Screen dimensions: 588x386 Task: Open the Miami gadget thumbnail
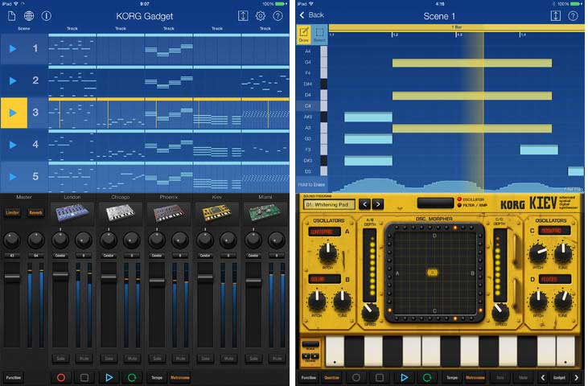[x=265, y=213]
